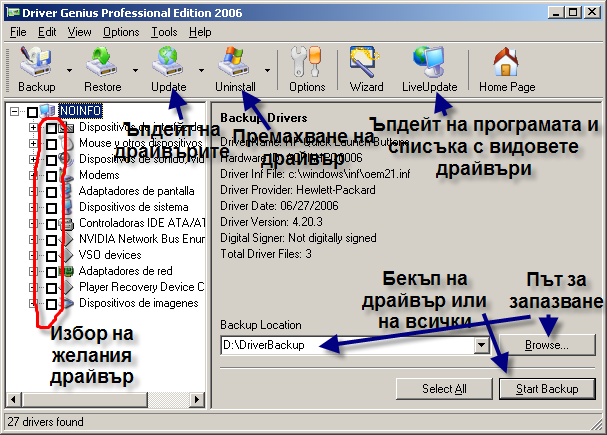The image size is (607, 435).
Task: Click the '27 drivers found' status text
Action: pyautogui.click(x=45, y=422)
